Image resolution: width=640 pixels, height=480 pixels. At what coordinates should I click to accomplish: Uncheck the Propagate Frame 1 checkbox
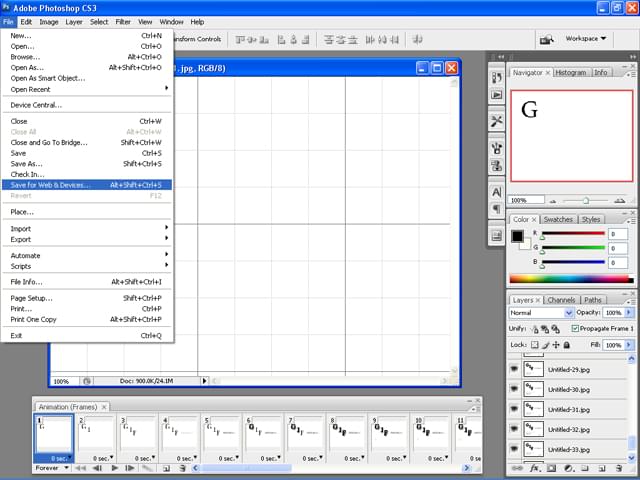pos(575,329)
